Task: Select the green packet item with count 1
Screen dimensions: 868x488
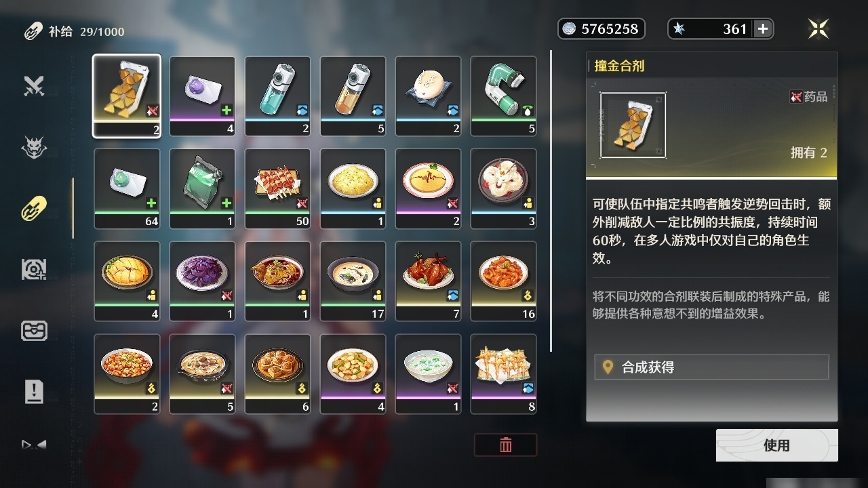Action: (x=202, y=188)
